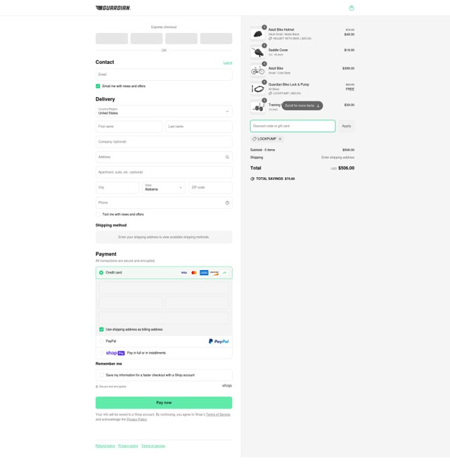
Task: Show additional card brands +4 icon
Action: coord(224,273)
